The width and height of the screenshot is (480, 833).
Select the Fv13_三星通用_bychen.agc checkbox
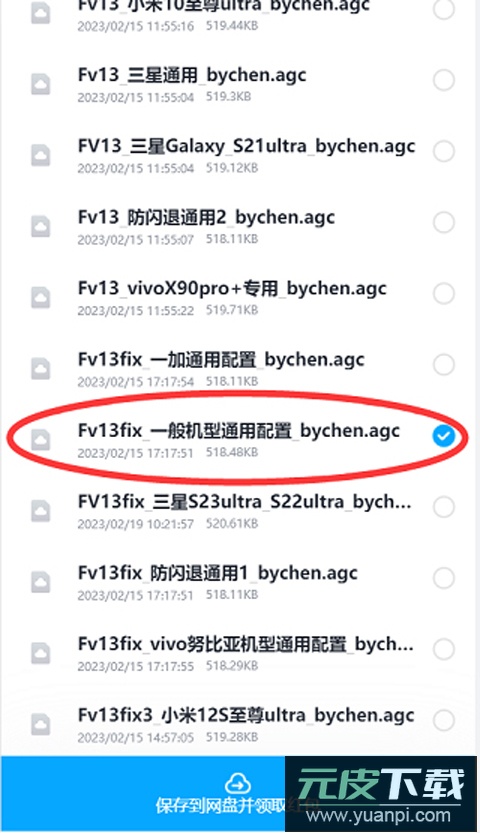(x=443, y=80)
